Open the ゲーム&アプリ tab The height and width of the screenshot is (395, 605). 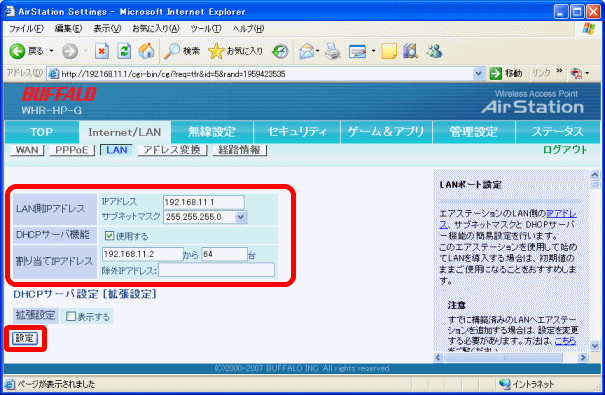(x=386, y=132)
